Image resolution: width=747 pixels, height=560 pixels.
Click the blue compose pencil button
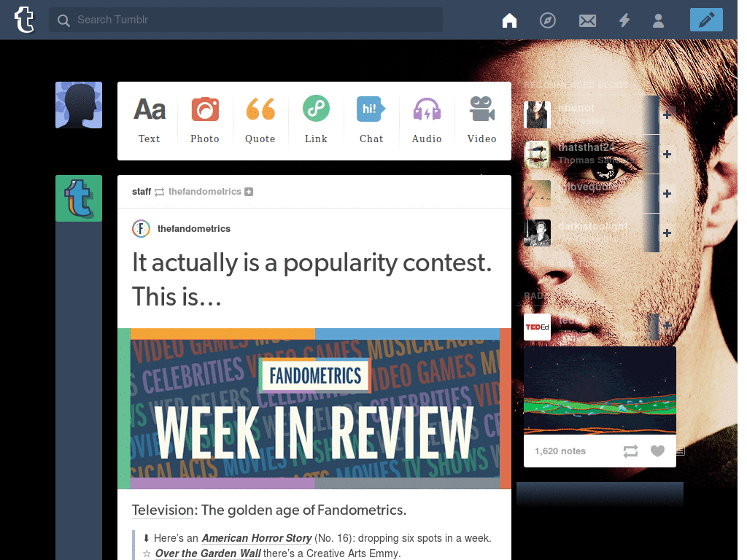706,20
